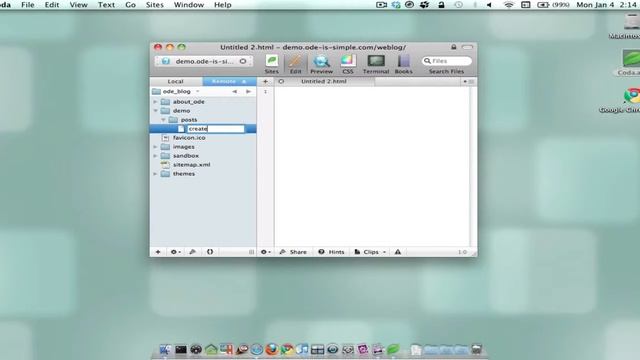Open the Edit menu

(x=52, y=5)
